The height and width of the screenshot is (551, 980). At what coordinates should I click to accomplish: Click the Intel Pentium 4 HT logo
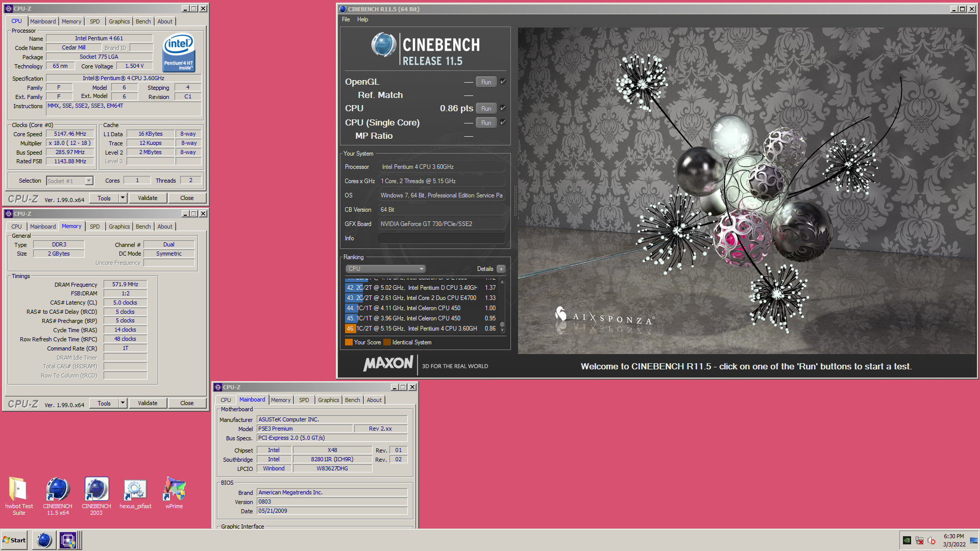(x=179, y=53)
